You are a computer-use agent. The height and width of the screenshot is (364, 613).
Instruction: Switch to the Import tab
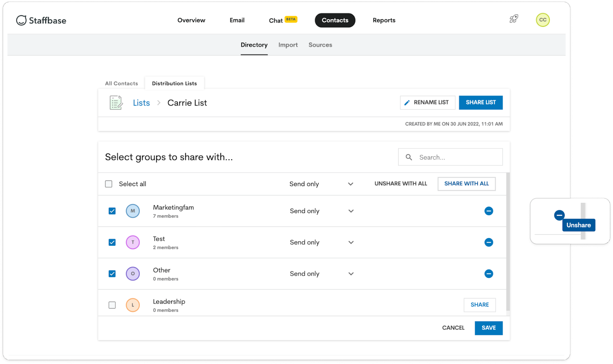click(x=288, y=45)
